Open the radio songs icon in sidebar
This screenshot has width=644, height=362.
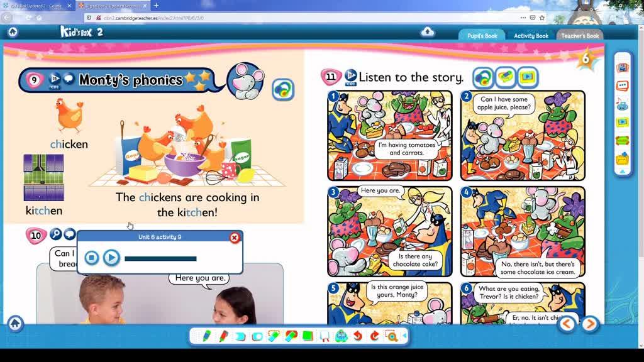click(x=622, y=104)
